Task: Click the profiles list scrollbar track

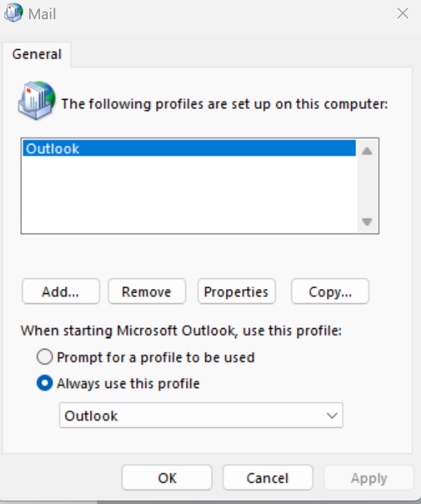Action: pyautogui.click(x=367, y=187)
